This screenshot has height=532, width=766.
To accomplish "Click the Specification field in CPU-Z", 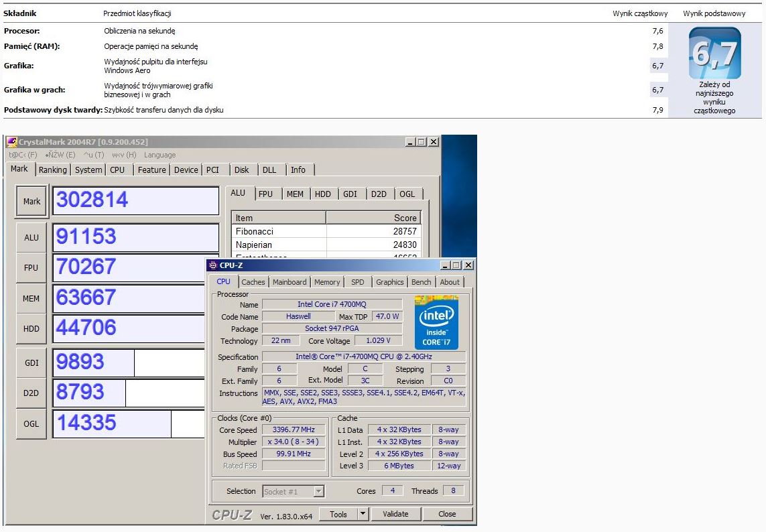I will click(x=364, y=356).
